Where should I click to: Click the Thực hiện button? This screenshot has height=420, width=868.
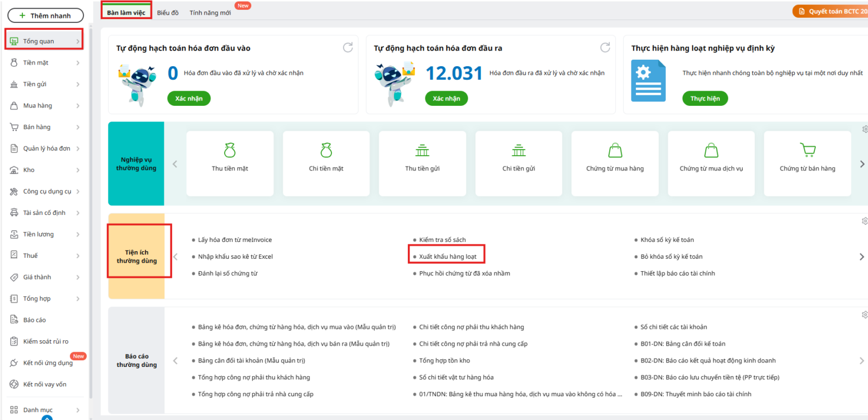[705, 98]
